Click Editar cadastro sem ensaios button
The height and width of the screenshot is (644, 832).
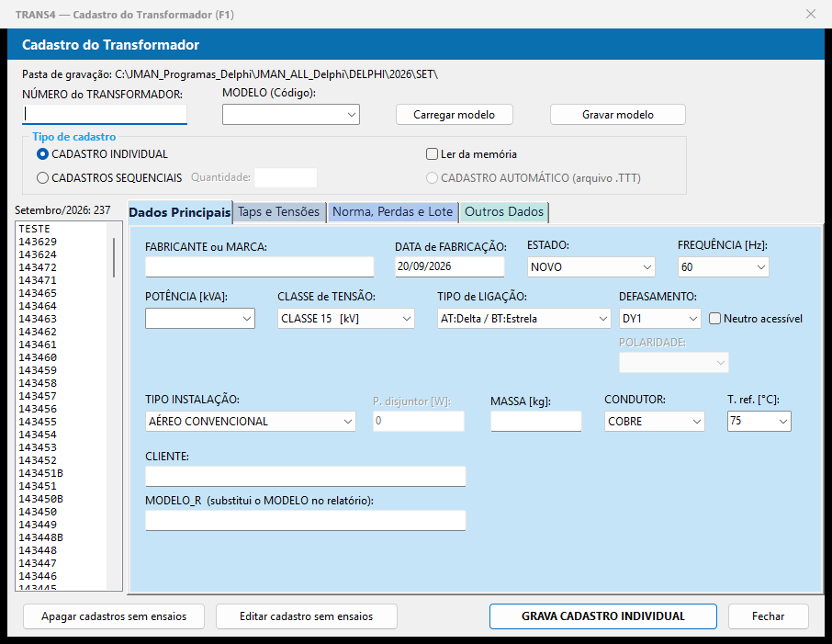coord(306,616)
